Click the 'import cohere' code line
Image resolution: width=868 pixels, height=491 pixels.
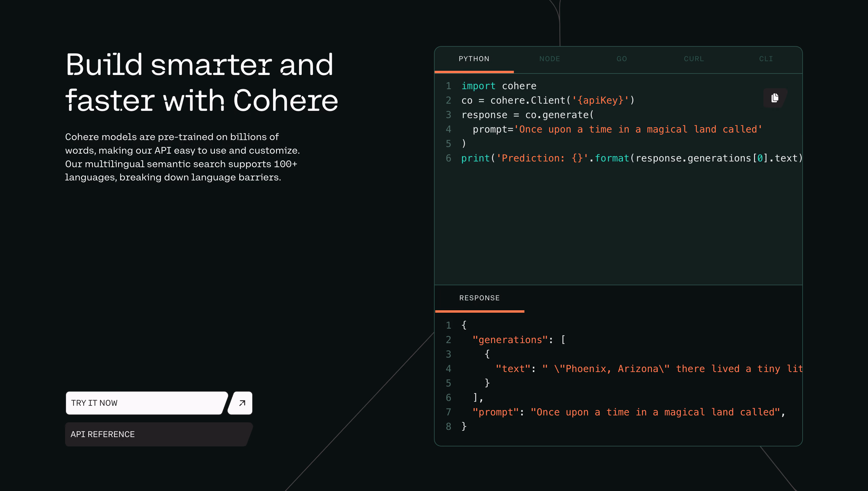click(x=498, y=86)
